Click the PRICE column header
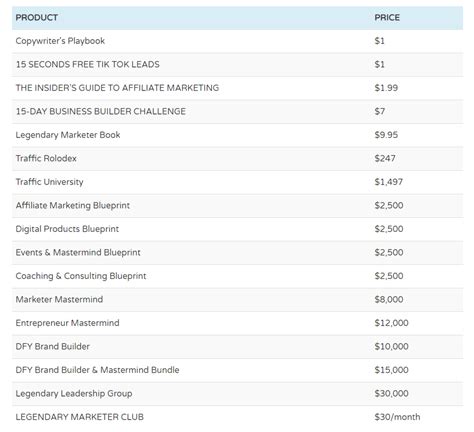Viewport: 474px width, 432px height. 387,18
